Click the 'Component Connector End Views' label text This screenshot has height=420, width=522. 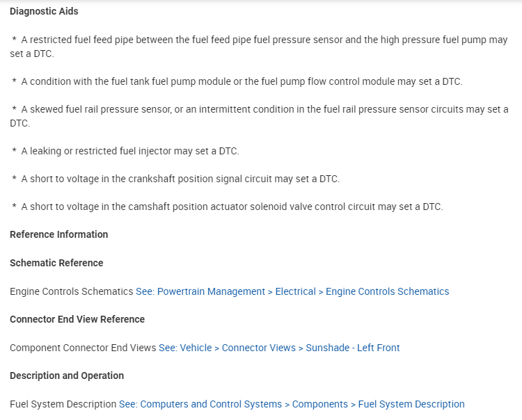(x=83, y=348)
